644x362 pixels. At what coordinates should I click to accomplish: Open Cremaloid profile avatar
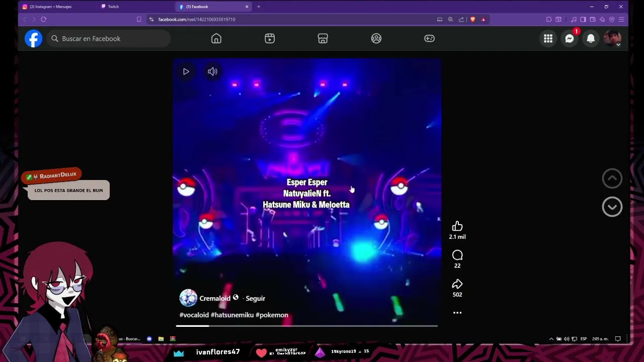[188, 298]
